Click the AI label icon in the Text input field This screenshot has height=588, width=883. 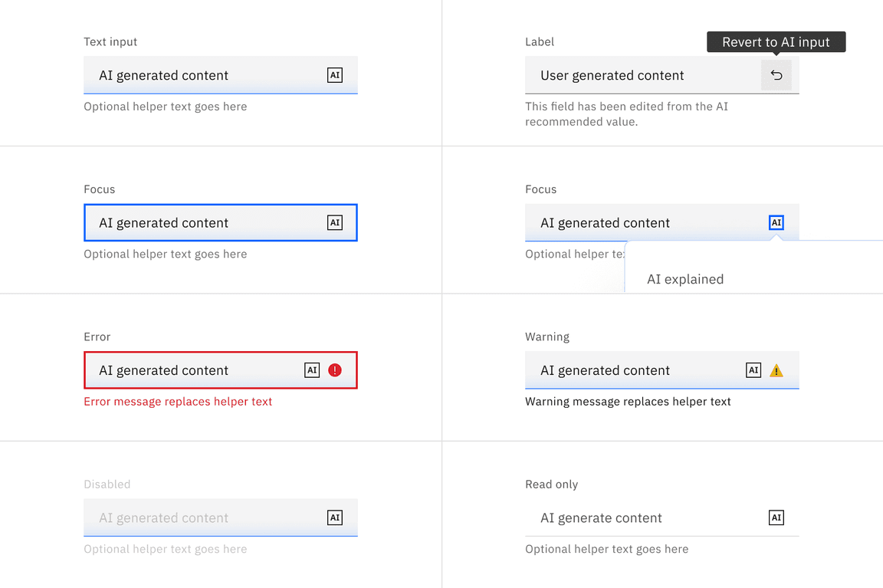click(x=335, y=75)
